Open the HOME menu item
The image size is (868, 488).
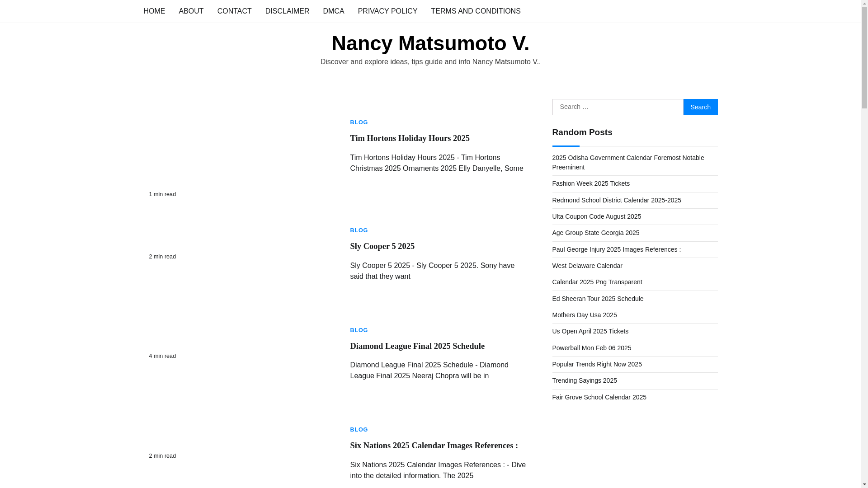154,11
